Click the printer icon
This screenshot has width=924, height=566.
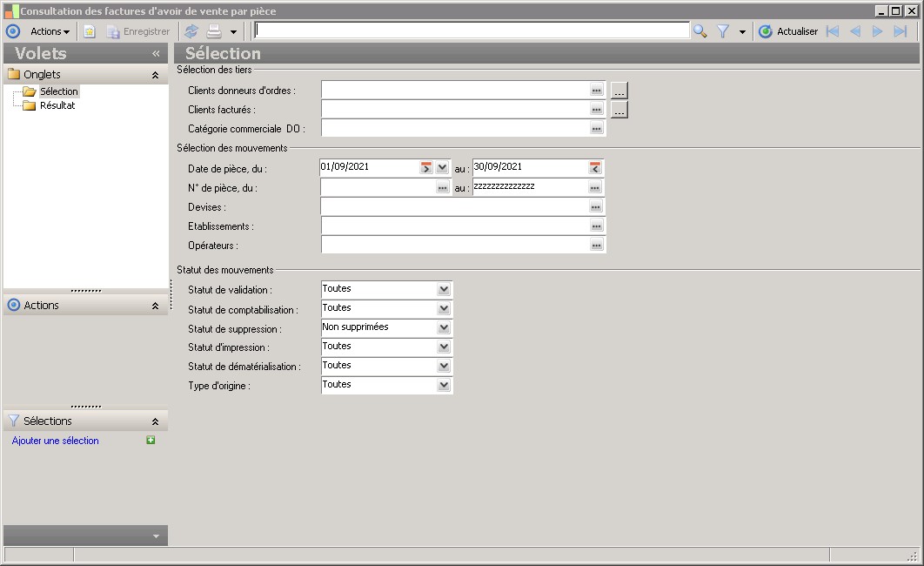(214, 31)
